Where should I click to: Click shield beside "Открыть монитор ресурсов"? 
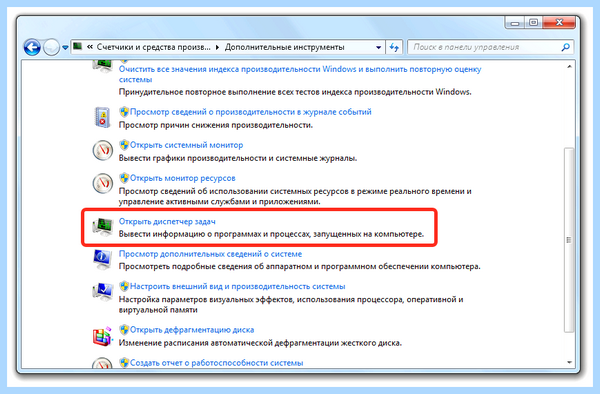point(124,178)
